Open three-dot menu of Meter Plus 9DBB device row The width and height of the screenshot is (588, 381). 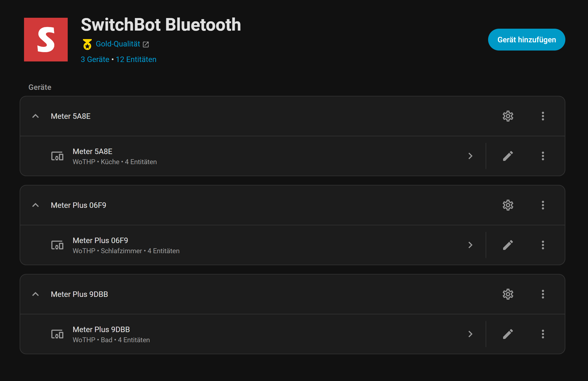tap(543, 334)
